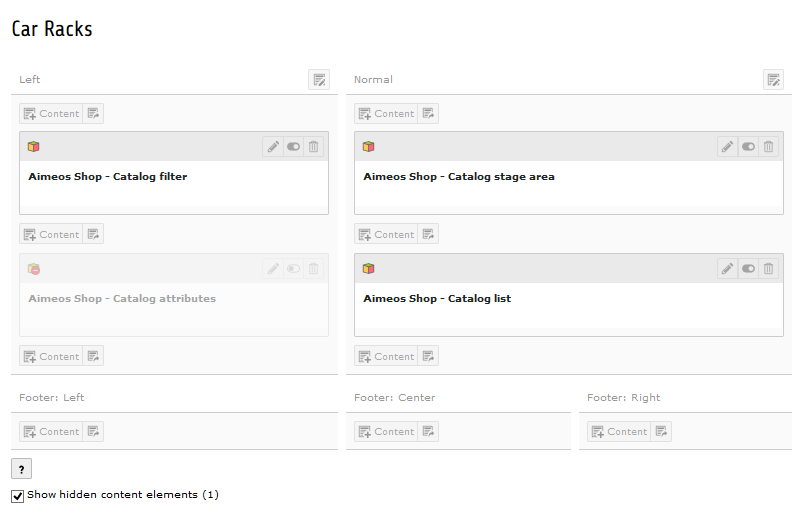Image resolution: width=800 pixels, height=516 pixels.
Task: Edit the Catalog list element with pencil
Action: point(728,268)
